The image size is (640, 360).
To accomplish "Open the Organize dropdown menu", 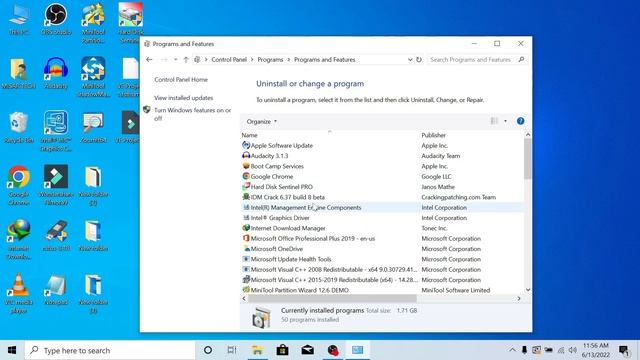I will pos(262,121).
